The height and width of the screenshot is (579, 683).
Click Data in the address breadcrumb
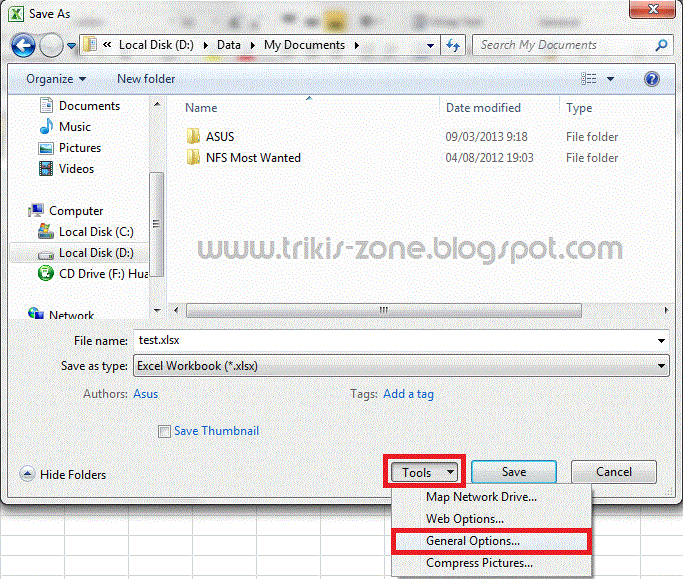click(x=229, y=45)
